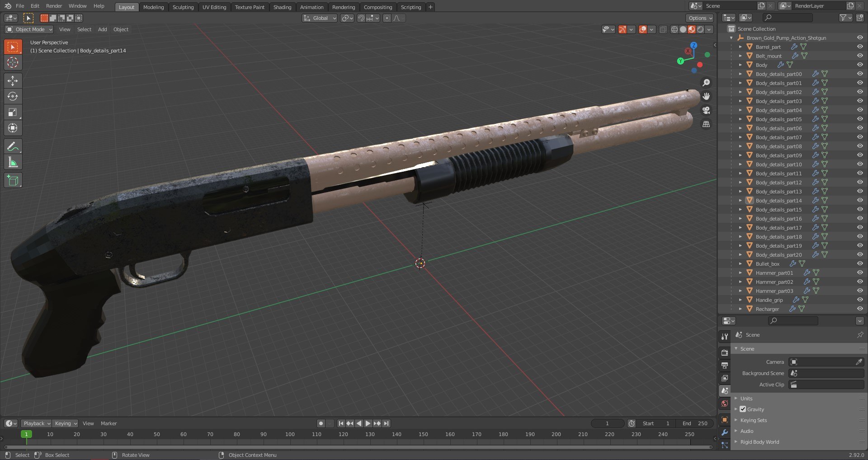
Task: Open the viewport Add menu
Action: coord(103,29)
